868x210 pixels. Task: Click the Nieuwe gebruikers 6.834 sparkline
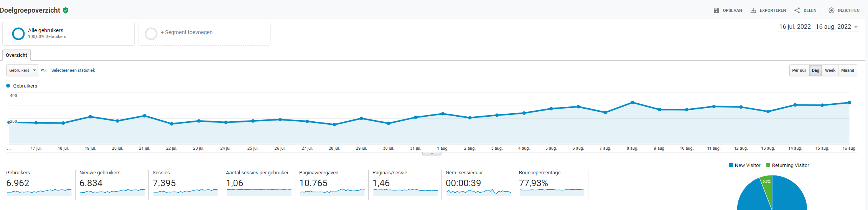(112, 192)
